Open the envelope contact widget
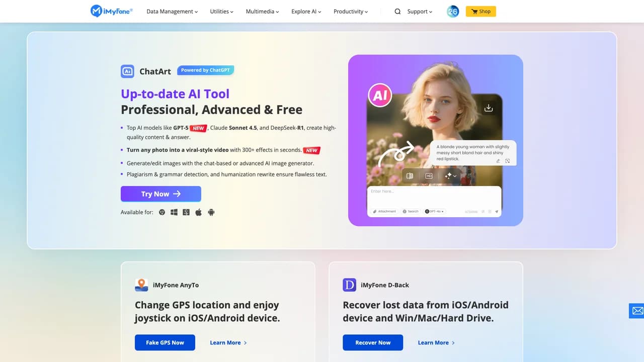Screen dimensions: 644x362 click(637, 311)
